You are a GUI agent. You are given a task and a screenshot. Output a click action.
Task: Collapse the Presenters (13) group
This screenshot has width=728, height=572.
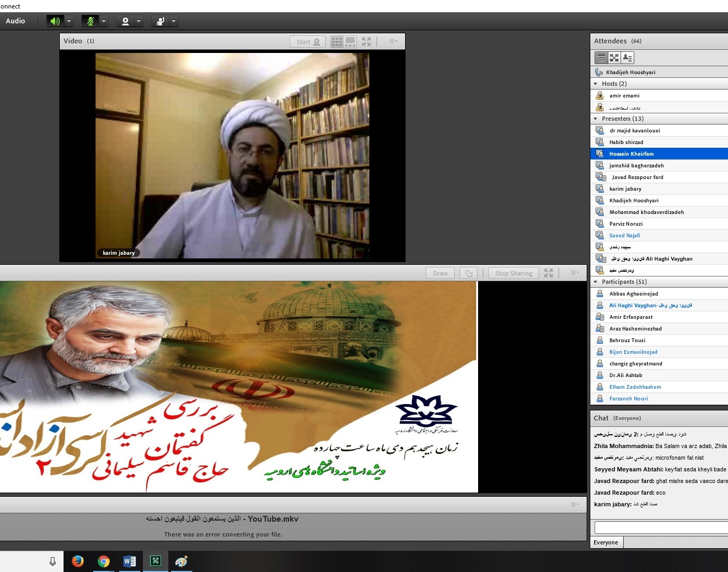coord(596,119)
